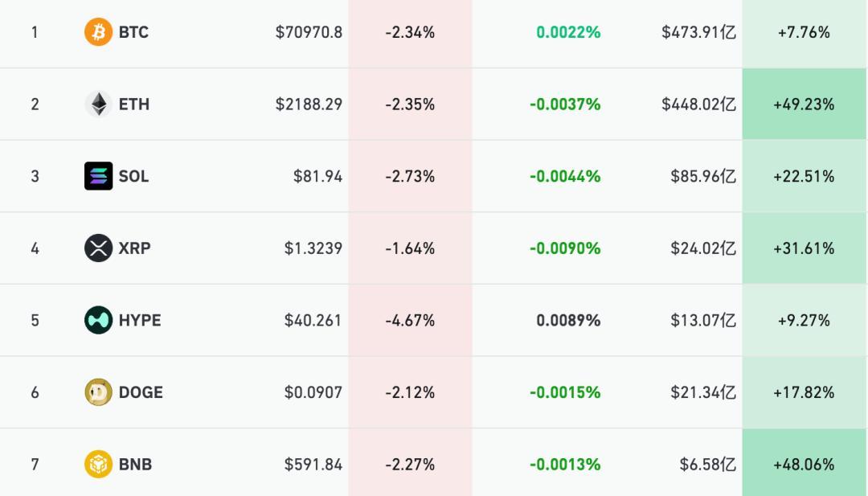This screenshot has width=868, height=496.
Task: Click XRP funding rate -0.0090%
Action: [x=565, y=248]
